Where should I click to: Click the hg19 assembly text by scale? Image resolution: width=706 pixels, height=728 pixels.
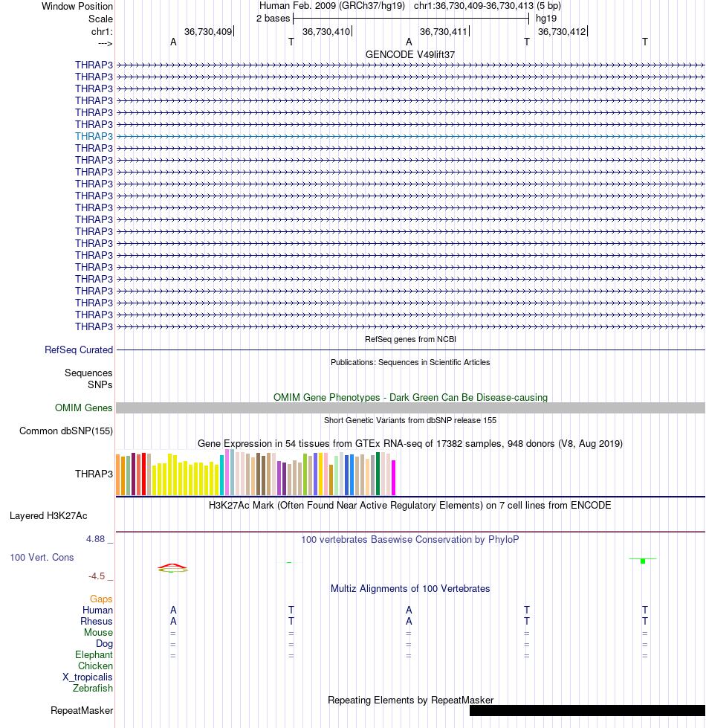pyautogui.click(x=546, y=19)
